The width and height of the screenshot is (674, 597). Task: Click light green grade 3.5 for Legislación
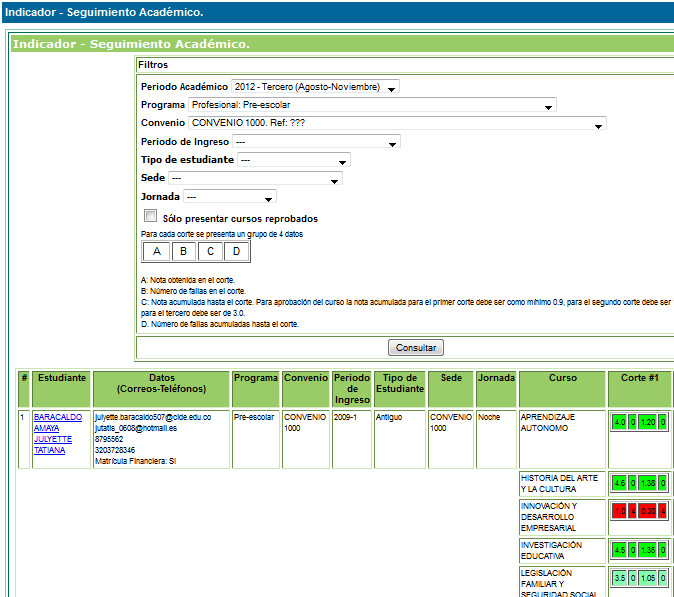pyautogui.click(x=620, y=578)
